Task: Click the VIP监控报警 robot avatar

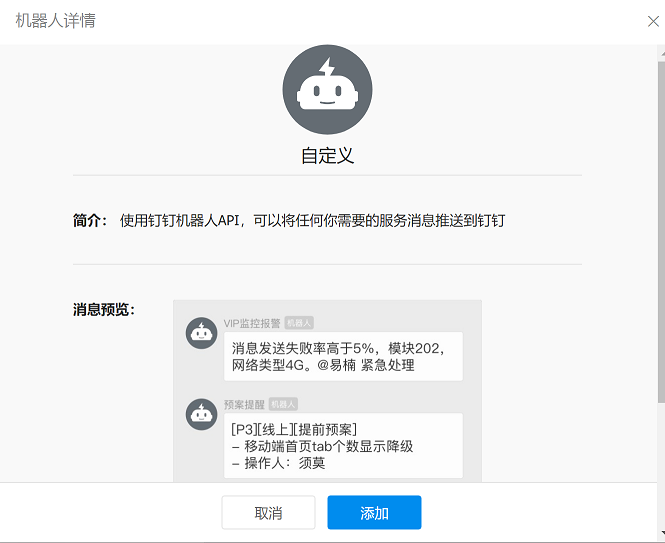Action: [x=201, y=333]
